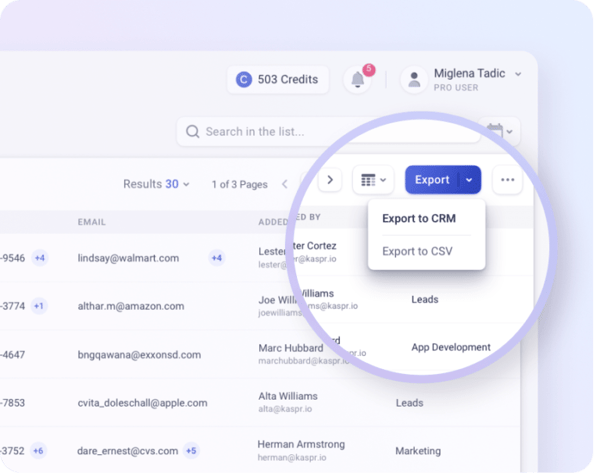Expand the Export dropdown arrow
Viewport: 600px width, 473px height.
point(469,179)
